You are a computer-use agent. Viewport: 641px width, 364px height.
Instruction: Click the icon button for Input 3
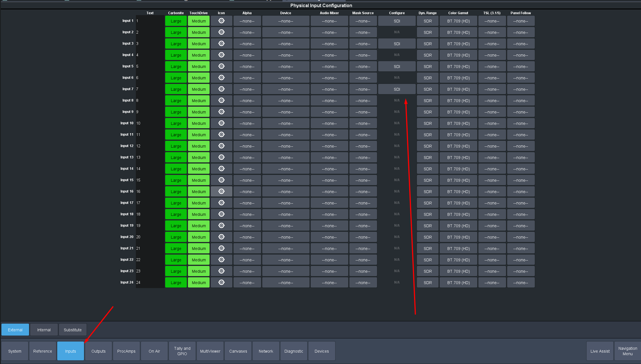coord(221,44)
